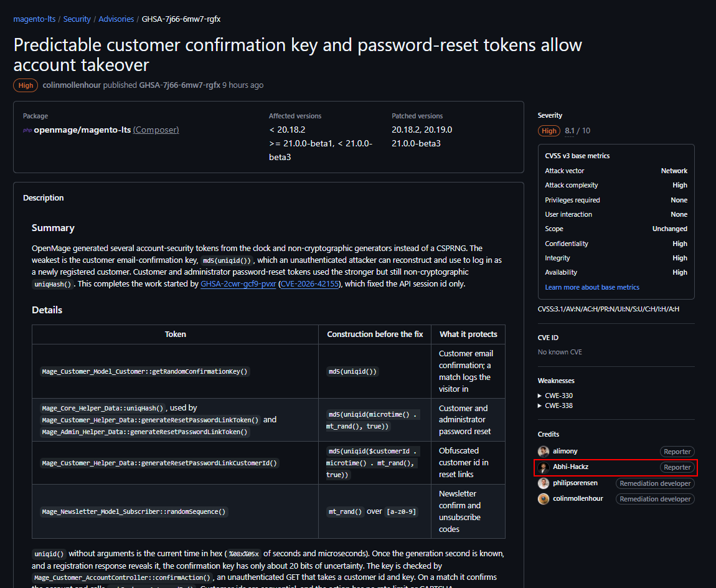The image size is (716, 588).
Task: Click the High label under the title
Action: coord(26,85)
